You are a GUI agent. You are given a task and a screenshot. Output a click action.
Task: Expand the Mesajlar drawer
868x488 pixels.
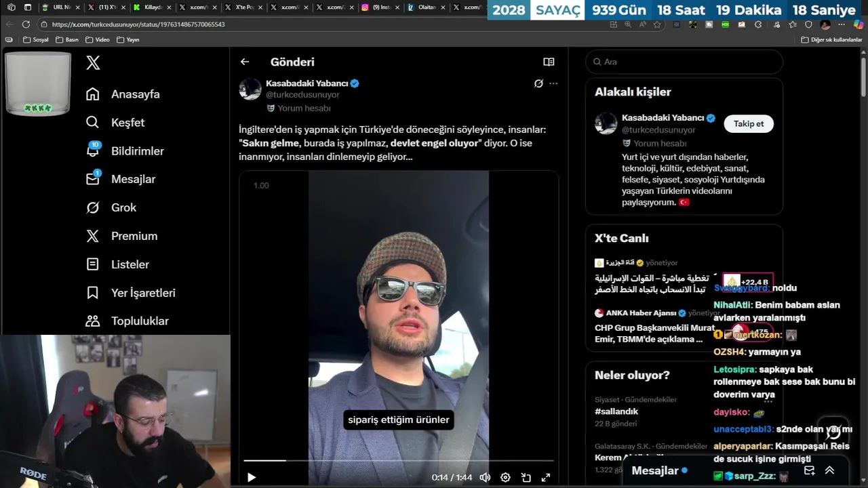(829, 470)
